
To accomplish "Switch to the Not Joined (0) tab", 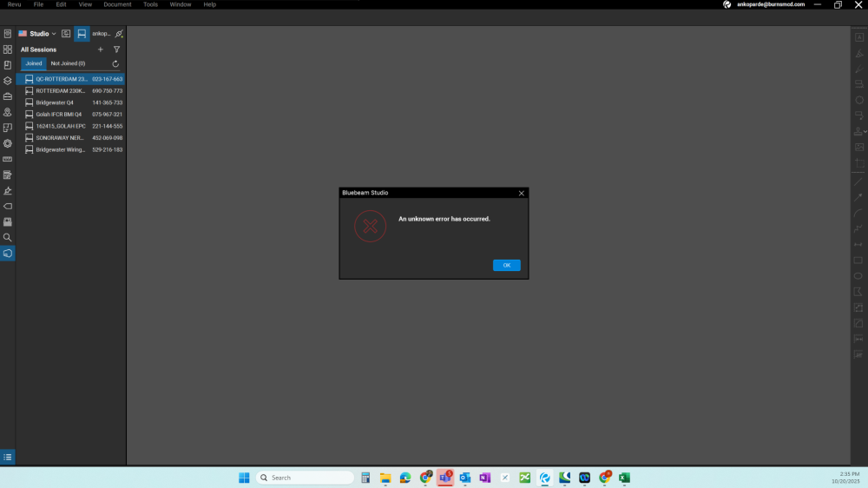I will (x=68, y=63).
